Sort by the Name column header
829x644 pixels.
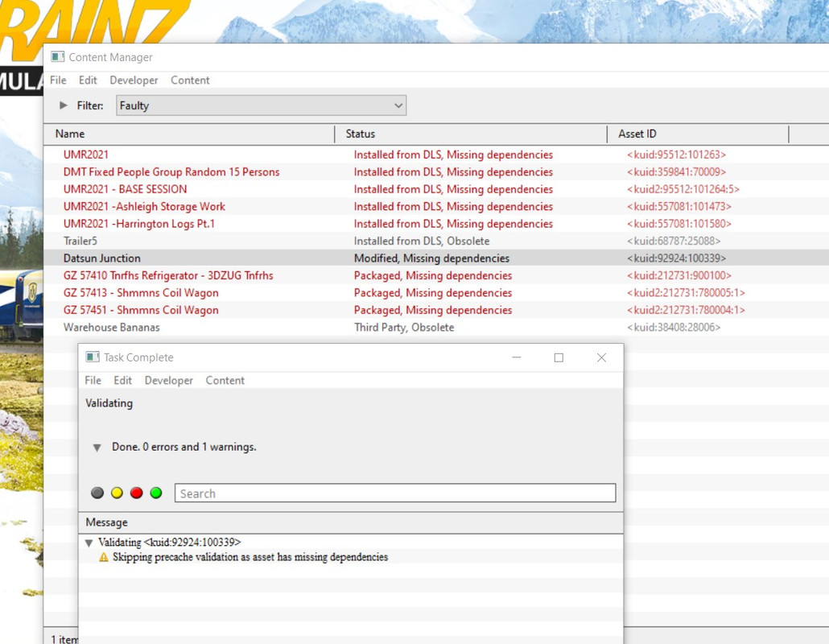[x=189, y=134]
